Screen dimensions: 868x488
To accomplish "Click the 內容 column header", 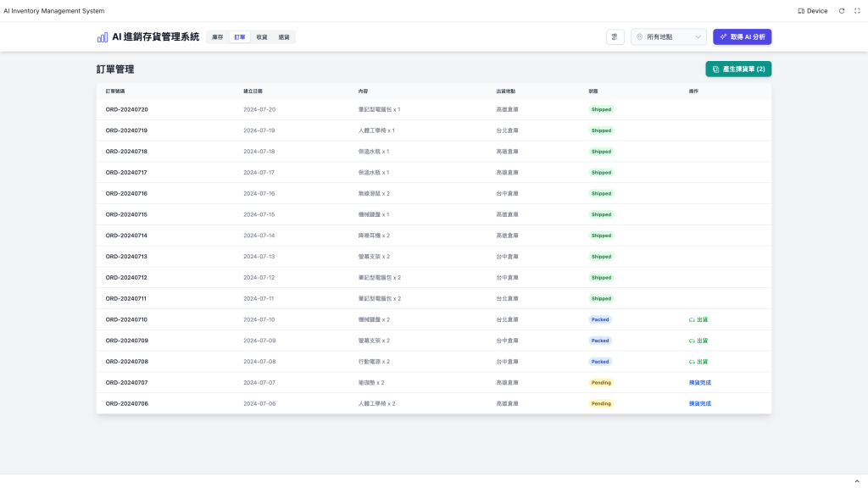I will click(x=363, y=91).
